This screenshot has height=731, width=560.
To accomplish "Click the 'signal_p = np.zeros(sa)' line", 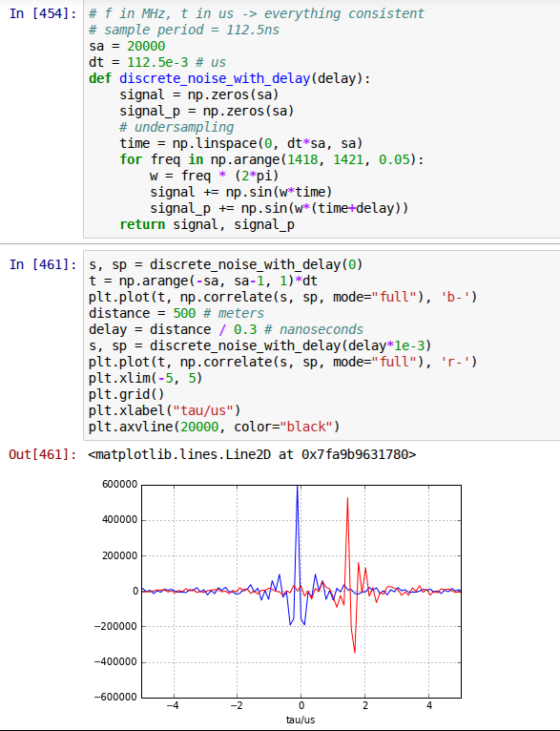I will 207,111.
